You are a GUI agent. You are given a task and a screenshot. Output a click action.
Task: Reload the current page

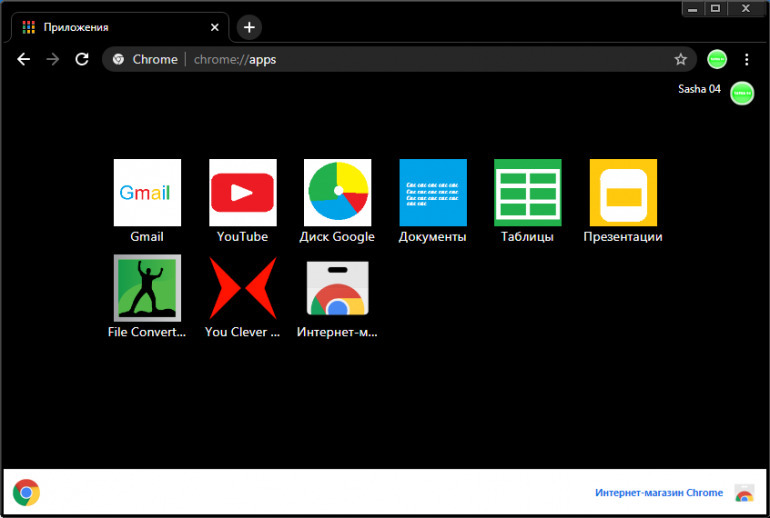82,59
